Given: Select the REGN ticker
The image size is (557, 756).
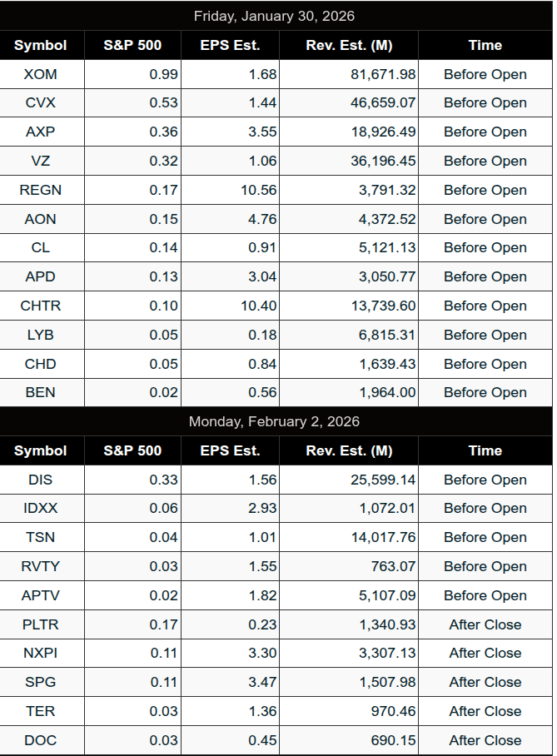Looking at the screenshot, I should [41, 190].
